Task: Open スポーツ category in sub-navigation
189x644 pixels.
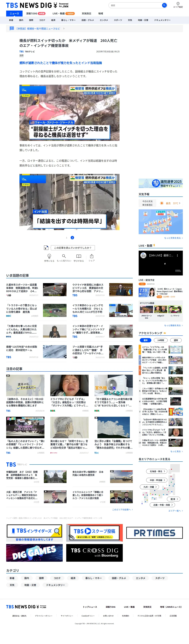Action: coord(118,20)
